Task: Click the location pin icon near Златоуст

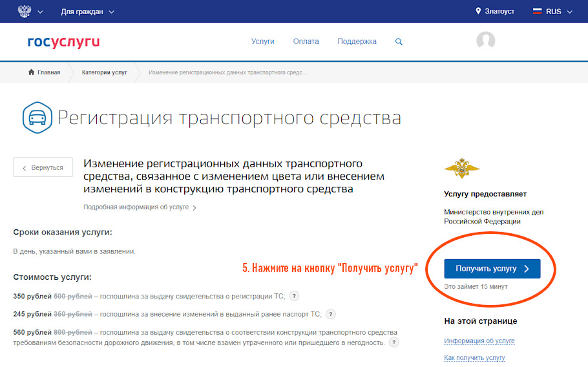Action: point(478,11)
